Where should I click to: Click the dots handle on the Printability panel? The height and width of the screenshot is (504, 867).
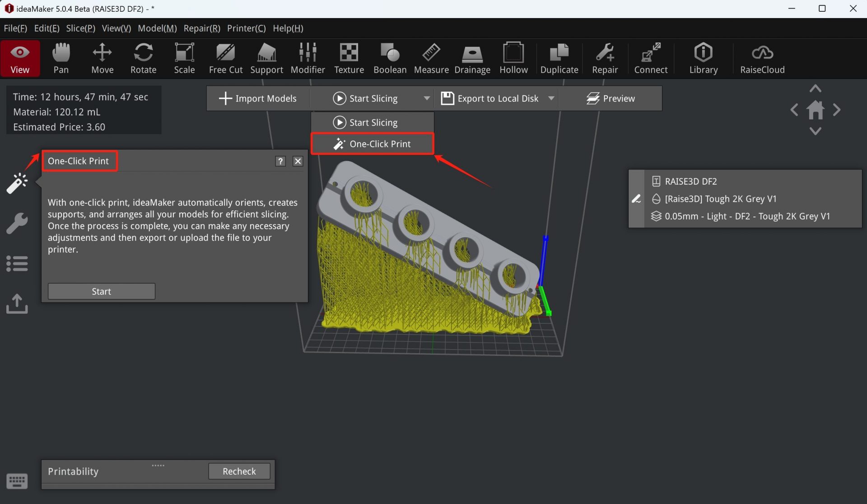coord(158,465)
